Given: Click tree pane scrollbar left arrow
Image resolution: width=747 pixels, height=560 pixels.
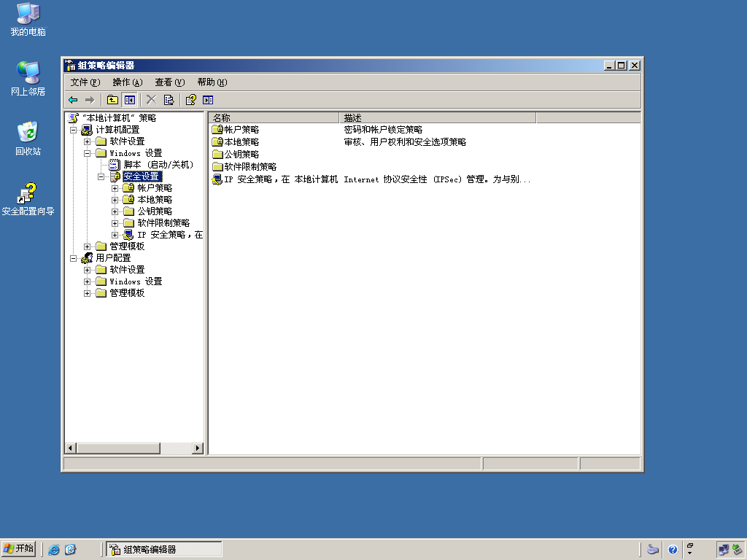Looking at the screenshot, I should pos(71,448).
